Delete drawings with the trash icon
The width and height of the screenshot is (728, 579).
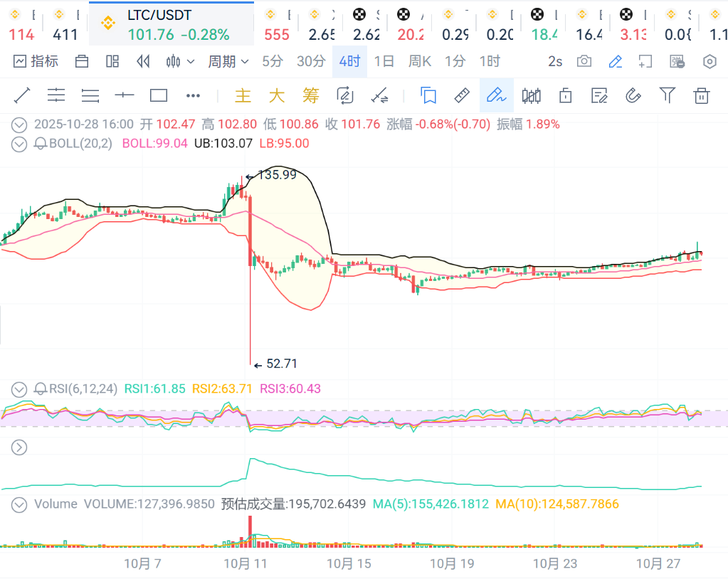coord(702,95)
